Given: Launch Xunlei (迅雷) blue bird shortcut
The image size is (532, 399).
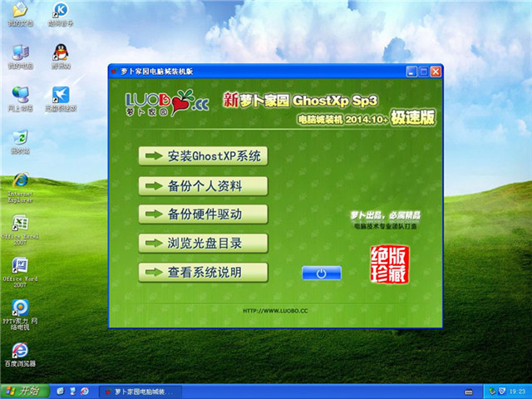Looking at the screenshot, I should 61,99.
